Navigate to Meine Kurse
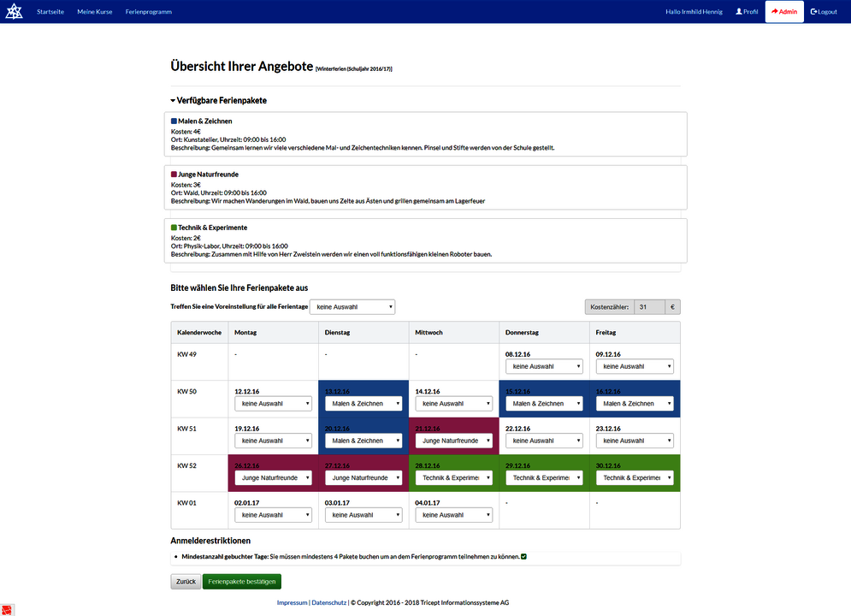 coord(94,11)
